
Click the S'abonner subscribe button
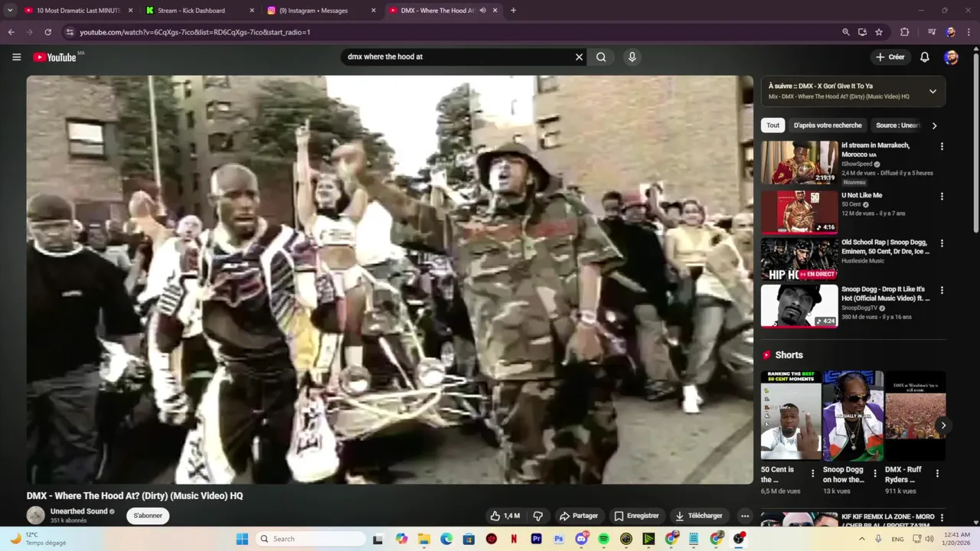pyautogui.click(x=148, y=516)
